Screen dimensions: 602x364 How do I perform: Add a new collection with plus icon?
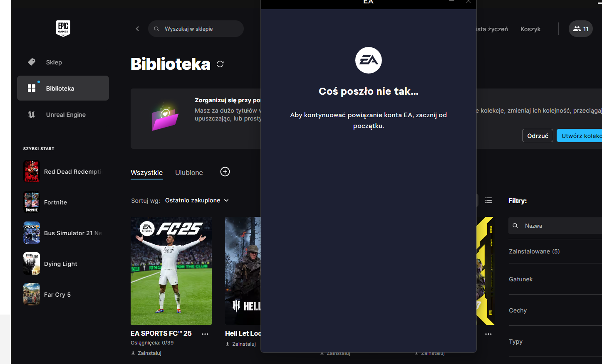[225, 172]
